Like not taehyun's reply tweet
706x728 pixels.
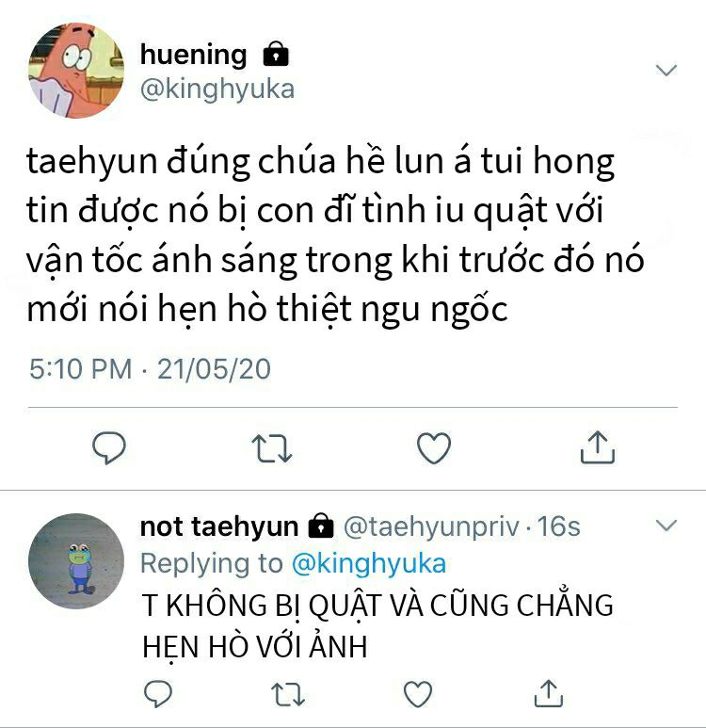point(418,694)
